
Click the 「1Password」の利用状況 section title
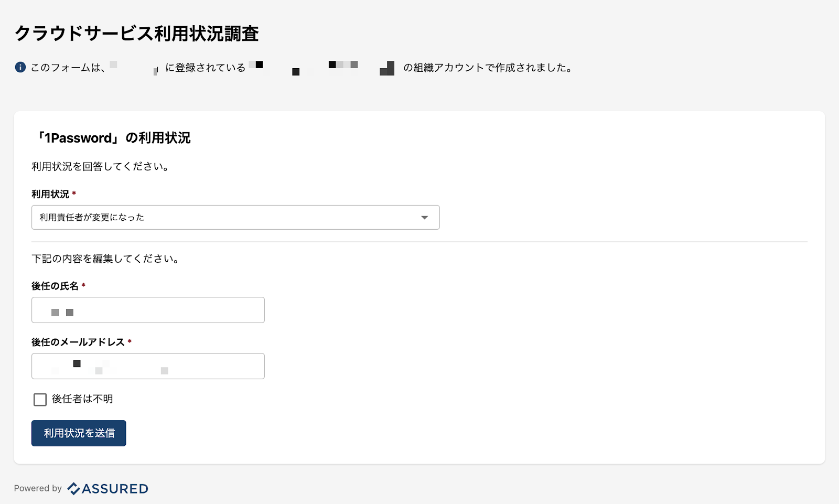[x=113, y=138]
